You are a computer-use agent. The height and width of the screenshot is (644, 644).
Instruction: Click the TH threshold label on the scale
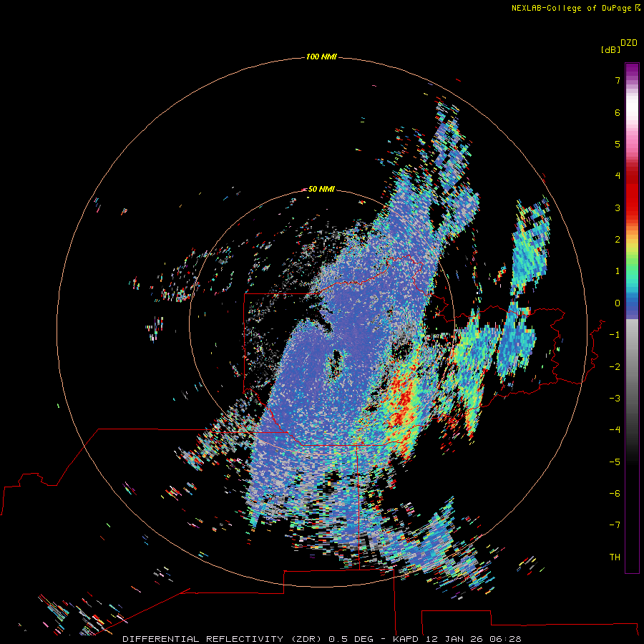pos(615,557)
